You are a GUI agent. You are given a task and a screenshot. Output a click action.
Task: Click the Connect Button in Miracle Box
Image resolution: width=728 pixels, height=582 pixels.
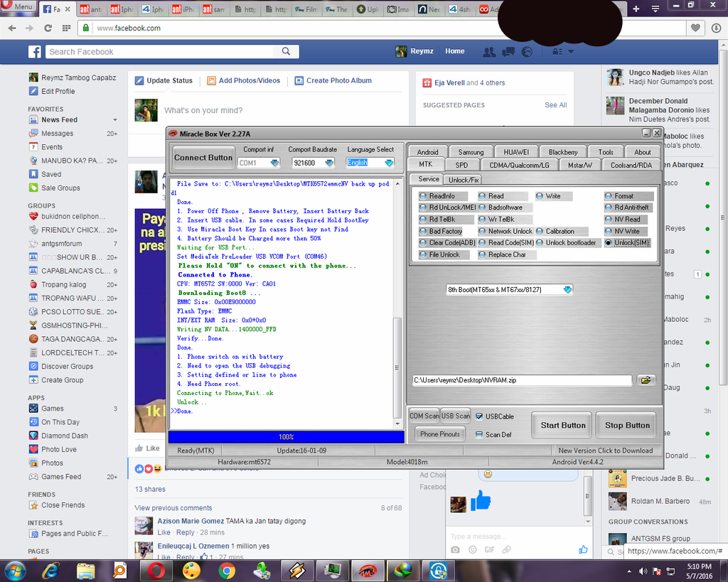(x=203, y=158)
